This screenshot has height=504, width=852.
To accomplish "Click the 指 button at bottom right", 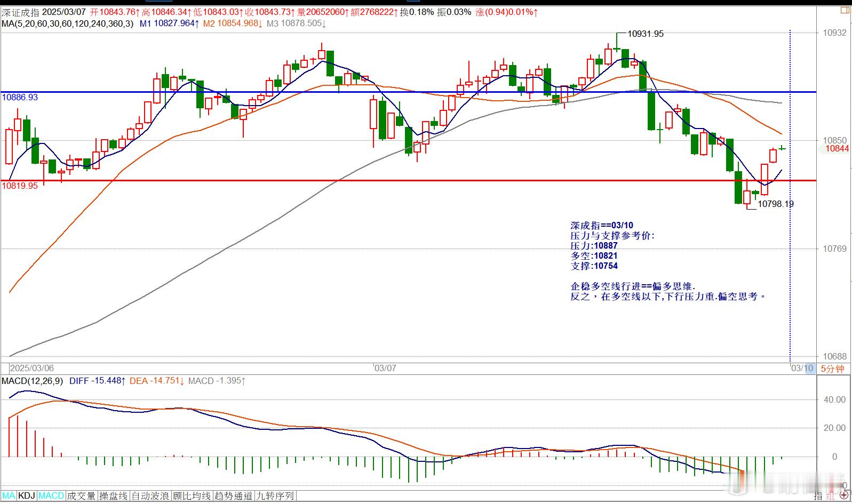I will click(818, 496).
